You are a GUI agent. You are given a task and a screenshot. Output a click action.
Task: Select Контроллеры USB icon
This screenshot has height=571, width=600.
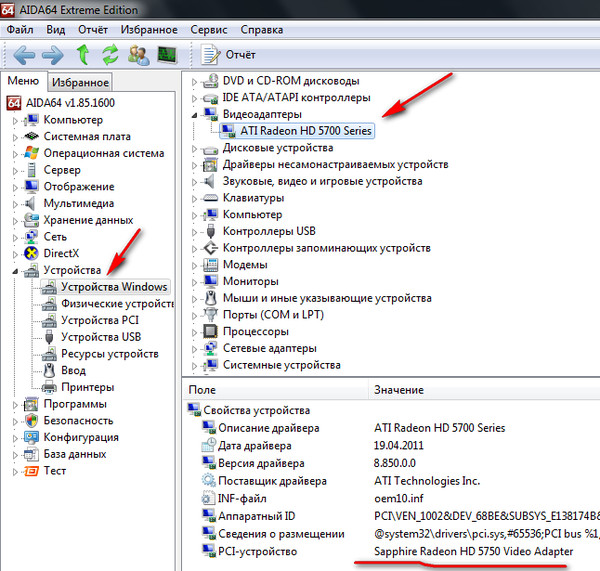(x=210, y=231)
